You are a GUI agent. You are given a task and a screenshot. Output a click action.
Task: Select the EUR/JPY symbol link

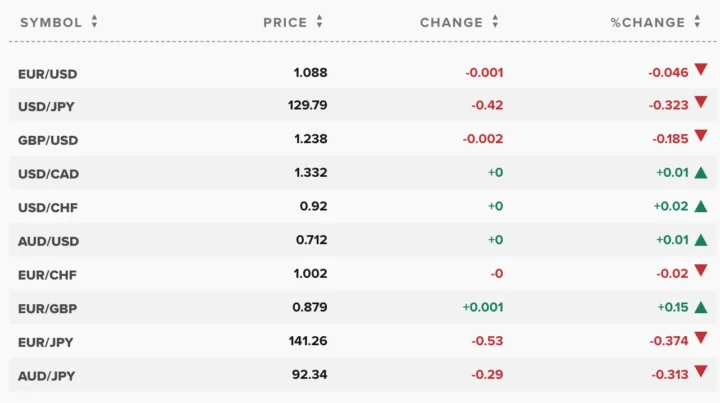click(x=46, y=342)
